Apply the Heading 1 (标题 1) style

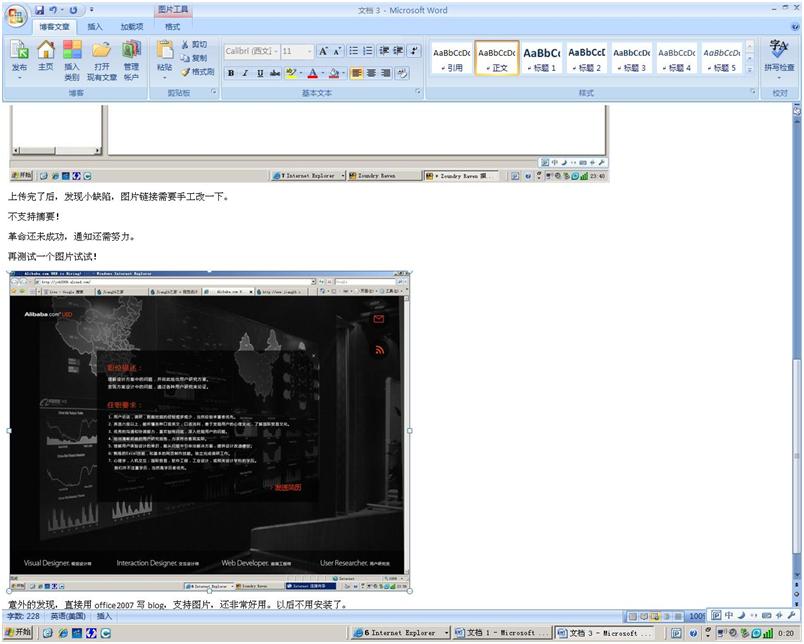(x=541, y=59)
